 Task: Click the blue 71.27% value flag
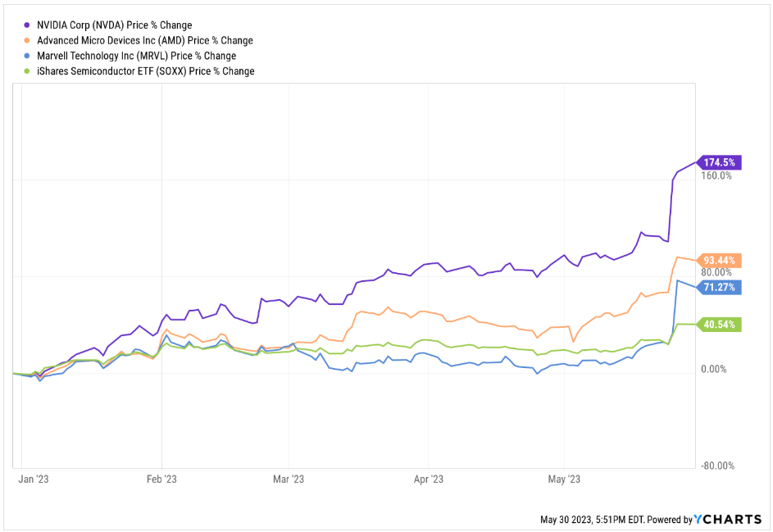point(721,287)
